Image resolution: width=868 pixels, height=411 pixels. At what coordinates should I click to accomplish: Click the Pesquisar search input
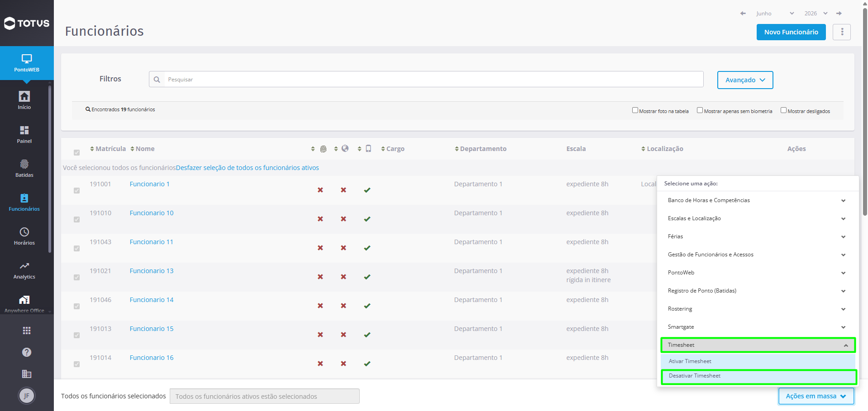tap(426, 79)
